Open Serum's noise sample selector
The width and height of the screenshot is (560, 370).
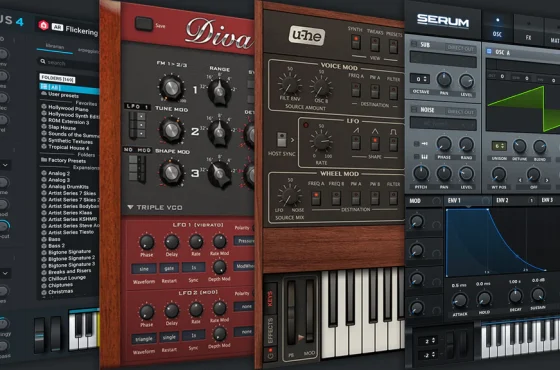(443, 124)
